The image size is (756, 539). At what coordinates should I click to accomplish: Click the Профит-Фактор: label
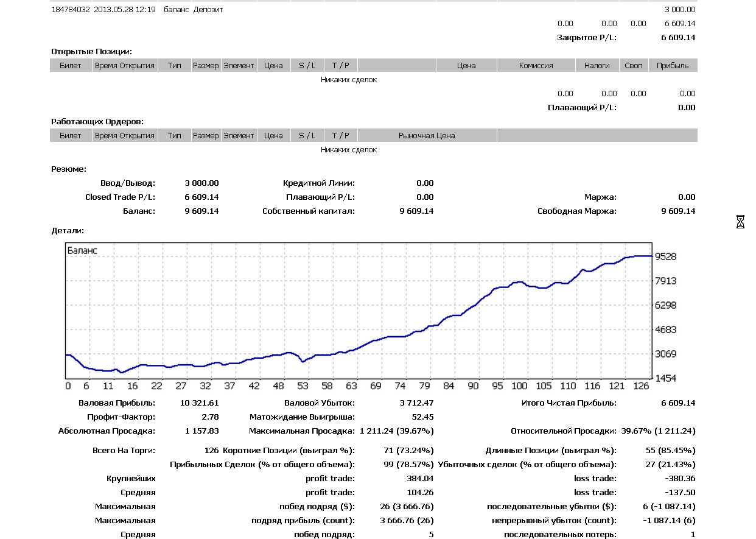tap(121, 417)
